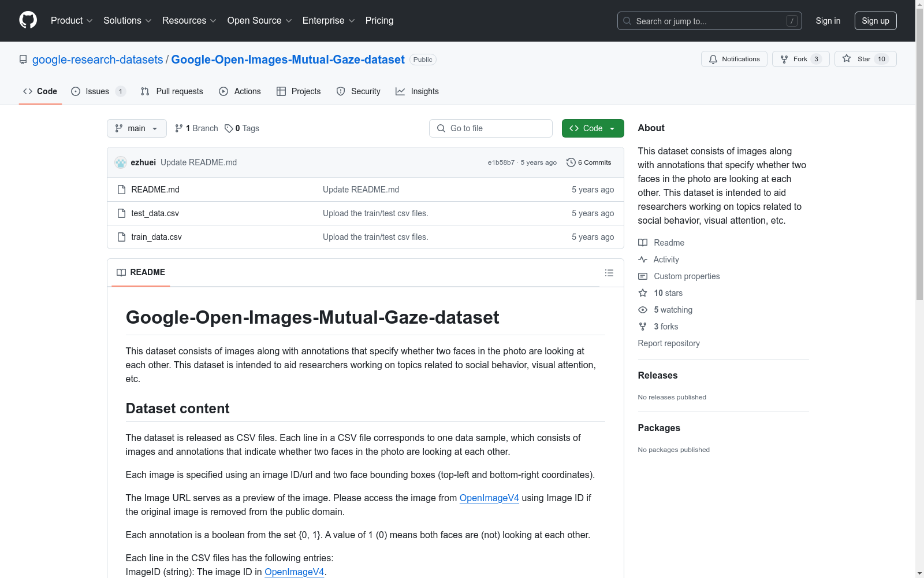Switch to the Code tab

(40, 91)
